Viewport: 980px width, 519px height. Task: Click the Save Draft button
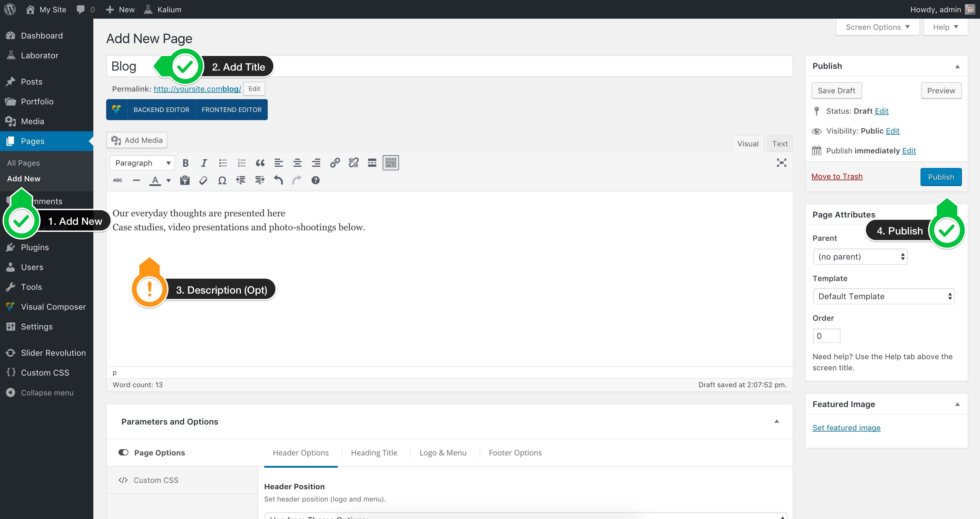pos(836,91)
